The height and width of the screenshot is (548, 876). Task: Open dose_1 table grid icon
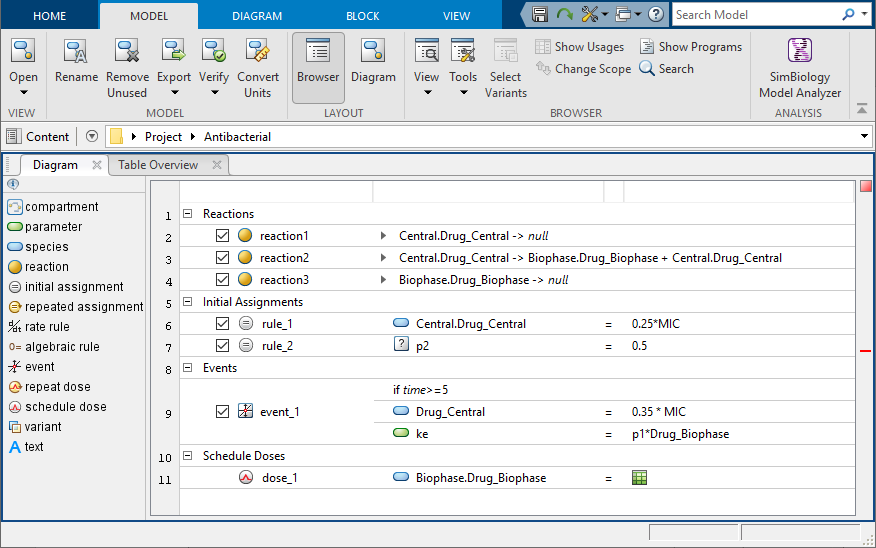click(x=639, y=478)
